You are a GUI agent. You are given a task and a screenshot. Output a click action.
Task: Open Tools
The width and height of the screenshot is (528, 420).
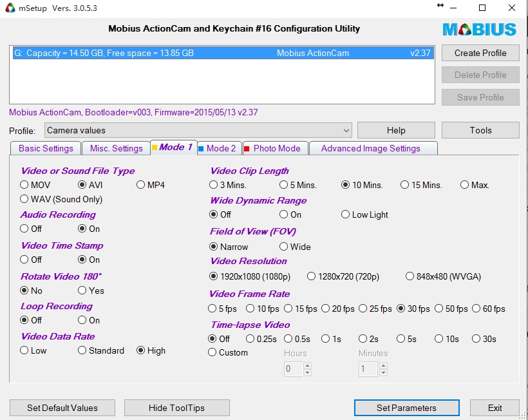pos(480,130)
